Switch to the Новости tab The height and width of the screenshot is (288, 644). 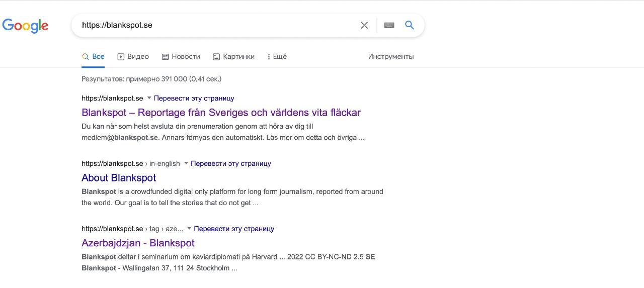tap(181, 57)
